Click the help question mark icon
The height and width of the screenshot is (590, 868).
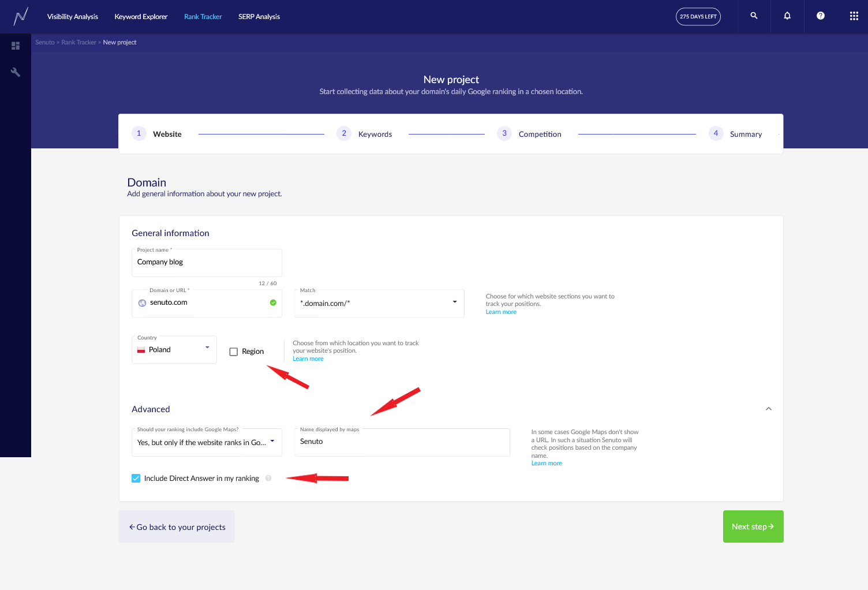pos(821,16)
